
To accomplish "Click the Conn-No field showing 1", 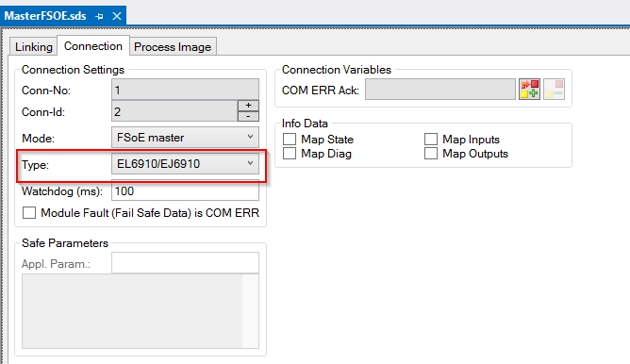I will tap(185, 90).
